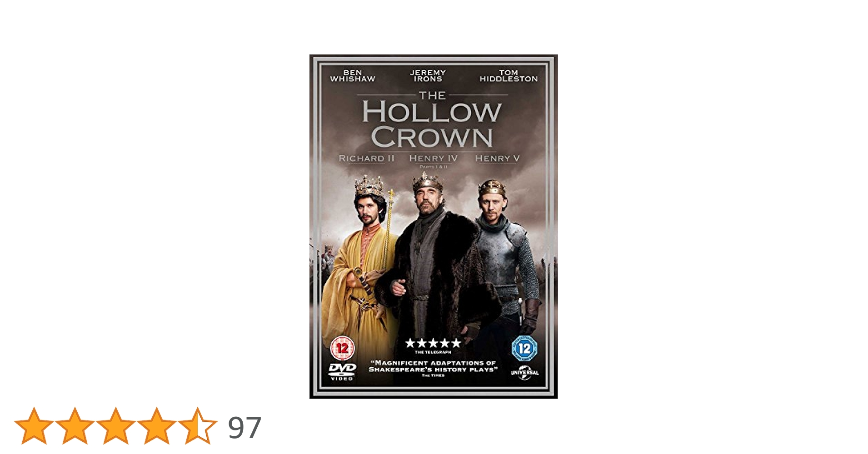
Task: Click the third orange rating star
Action: click(116, 426)
